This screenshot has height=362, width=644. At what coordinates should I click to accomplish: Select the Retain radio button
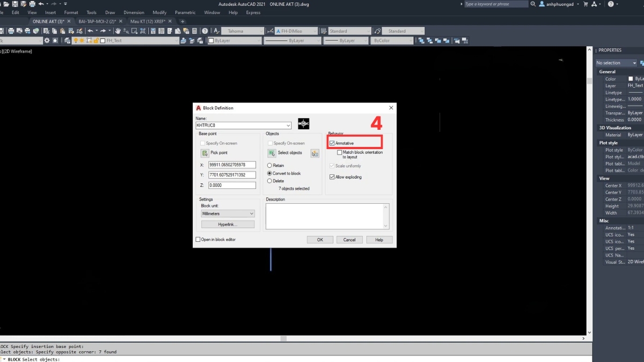269,166
